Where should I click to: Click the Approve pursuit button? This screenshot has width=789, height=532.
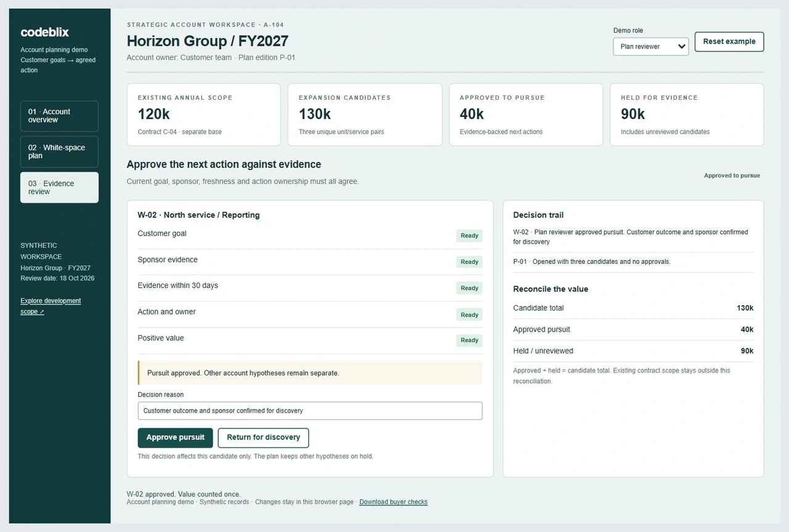(x=175, y=438)
